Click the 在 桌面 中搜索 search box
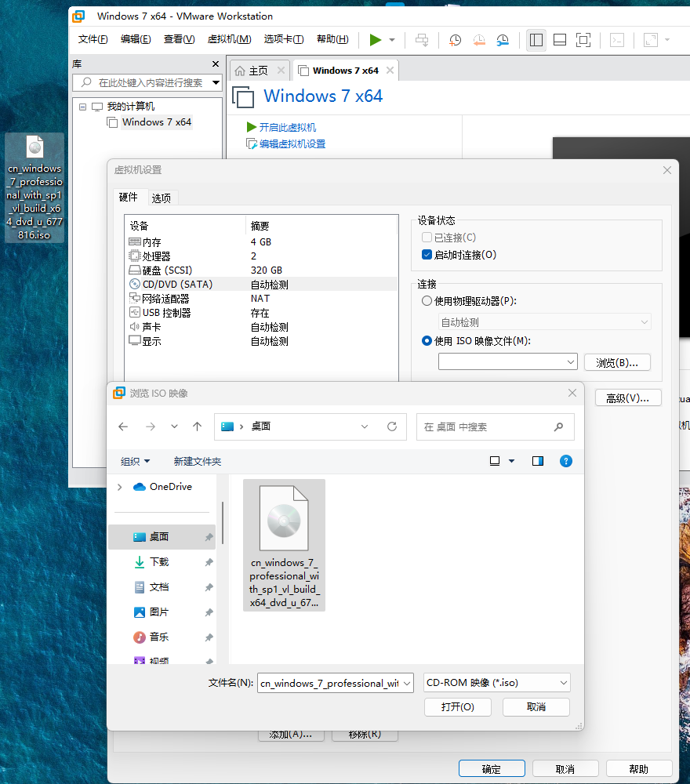The height and width of the screenshot is (784, 690). click(495, 427)
